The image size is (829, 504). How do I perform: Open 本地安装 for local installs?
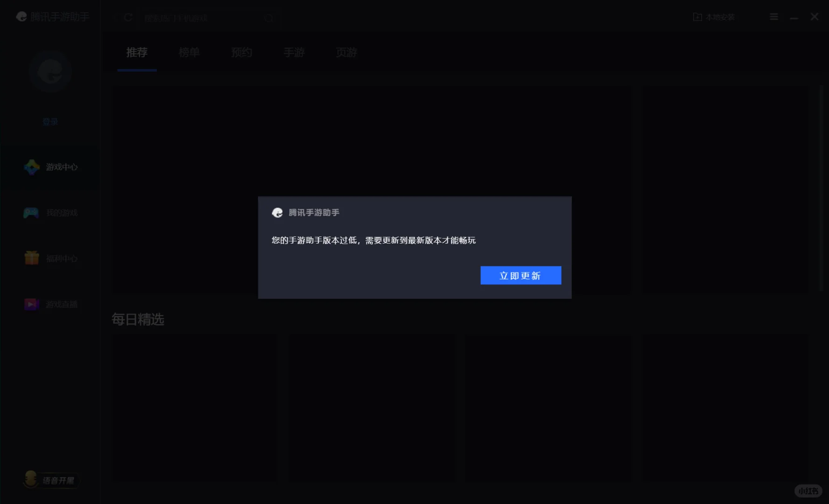click(713, 17)
